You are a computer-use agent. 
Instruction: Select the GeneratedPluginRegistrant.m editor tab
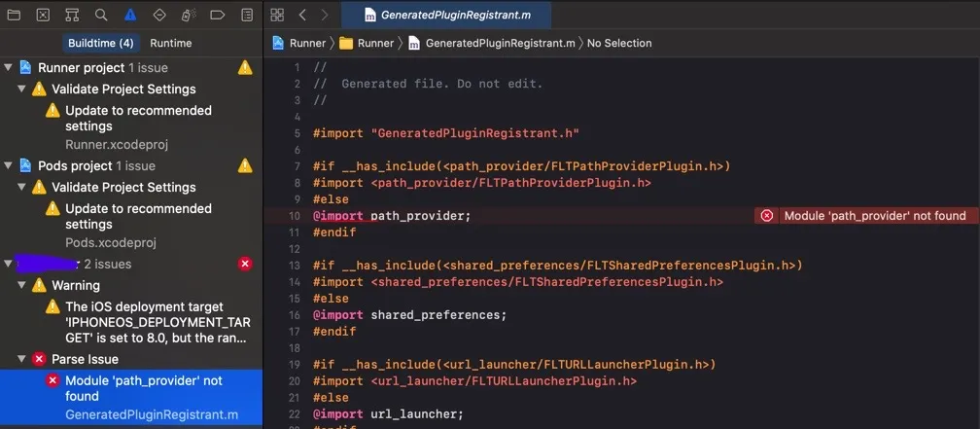click(x=446, y=15)
